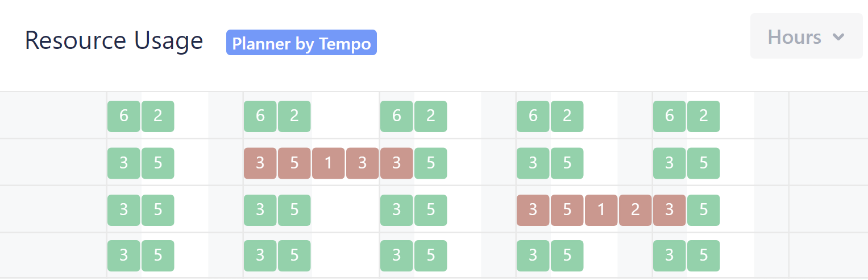The height and width of the screenshot is (280, 868).
Task: Click the first green 3 cell in bottom row
Action: click(124, 256)
